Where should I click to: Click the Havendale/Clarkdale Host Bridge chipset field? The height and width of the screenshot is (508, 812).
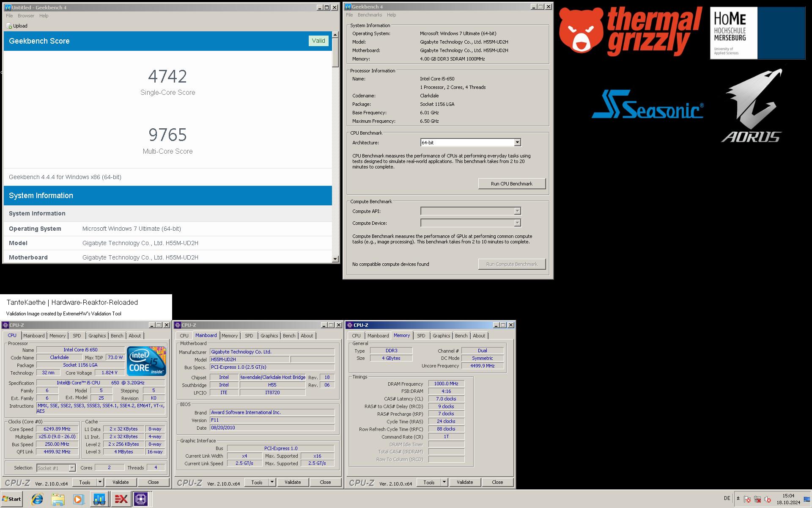coord(272,377)
